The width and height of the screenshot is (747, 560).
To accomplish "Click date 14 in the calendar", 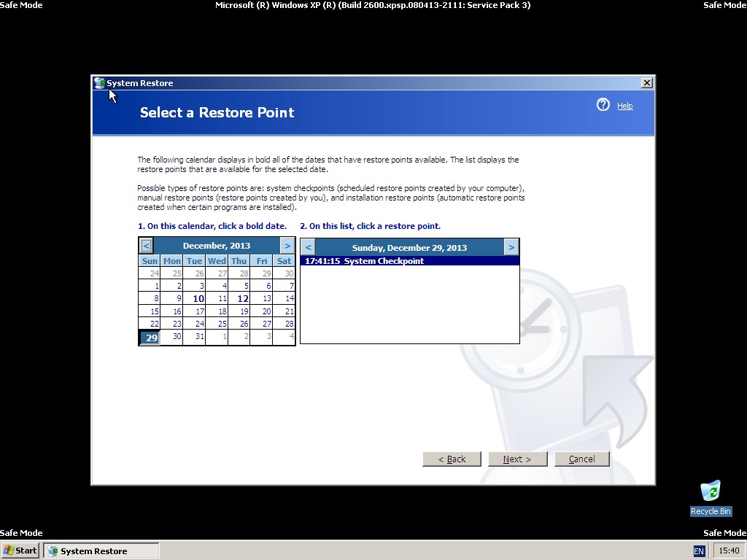I will (x=284, y=298).
